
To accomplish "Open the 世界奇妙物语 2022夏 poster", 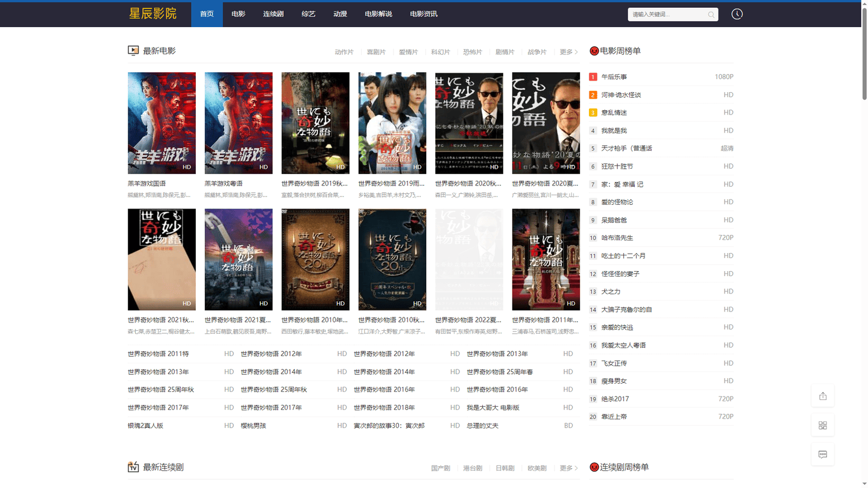I will pos(469,260).
